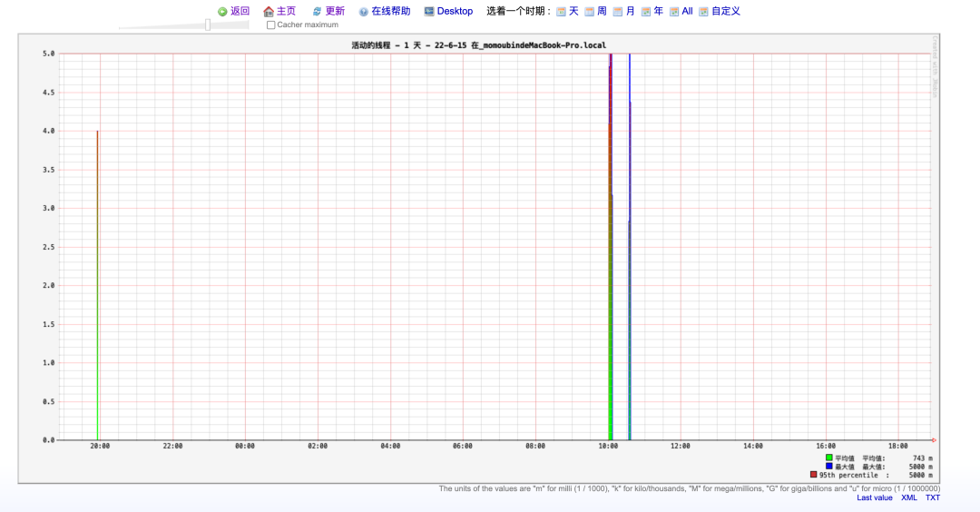This screenshot has width=980, height=512.
Task: Open the Last value link
Action: [875, 497]
